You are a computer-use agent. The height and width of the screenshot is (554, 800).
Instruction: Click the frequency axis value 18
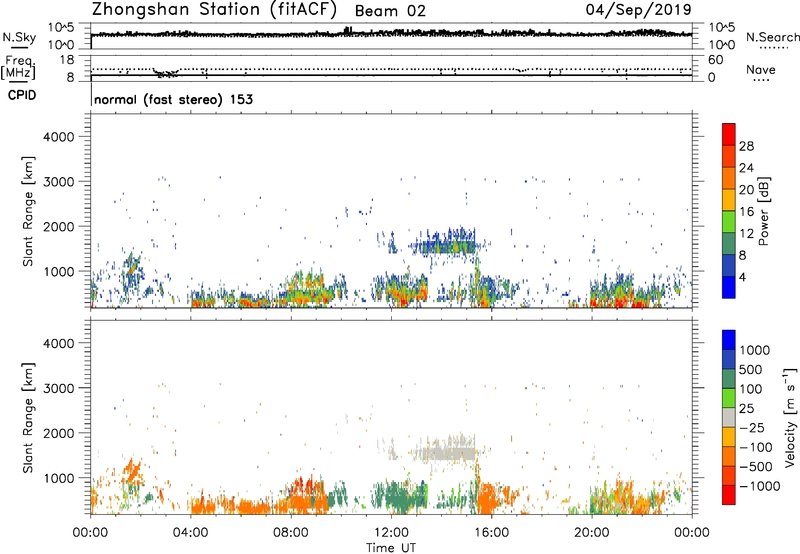(x=67, y=60)
